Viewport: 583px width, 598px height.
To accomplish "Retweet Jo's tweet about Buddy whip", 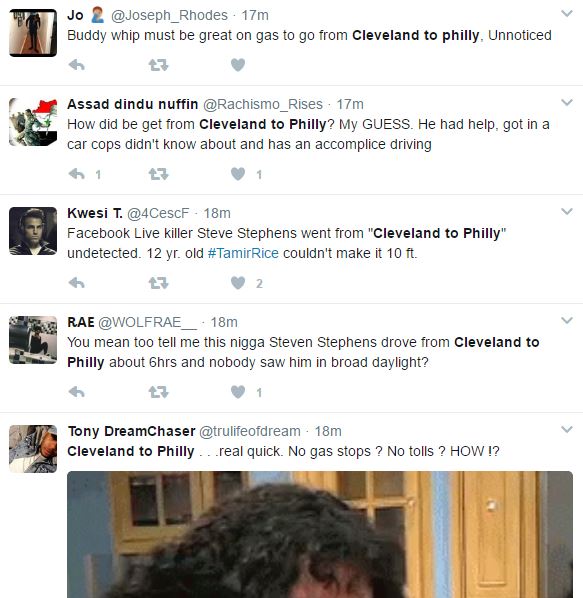I will (x=158, y=65).
